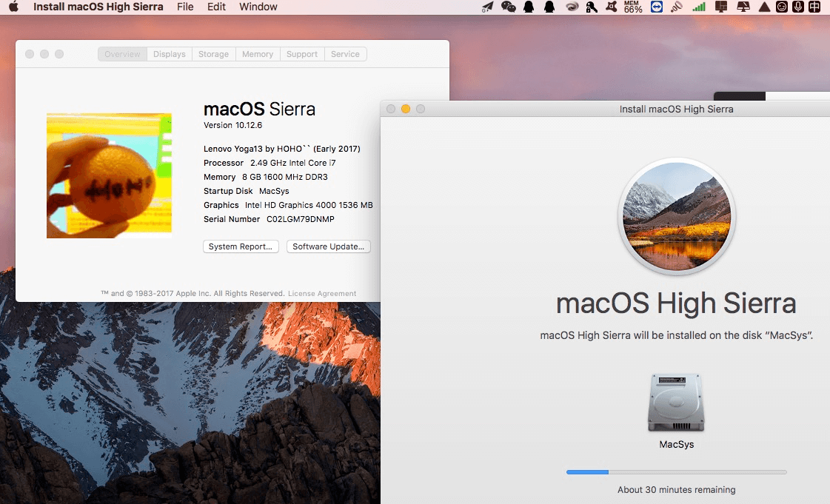Open the File menu
This screenshot has height=504, width=830.
[185, 7]
